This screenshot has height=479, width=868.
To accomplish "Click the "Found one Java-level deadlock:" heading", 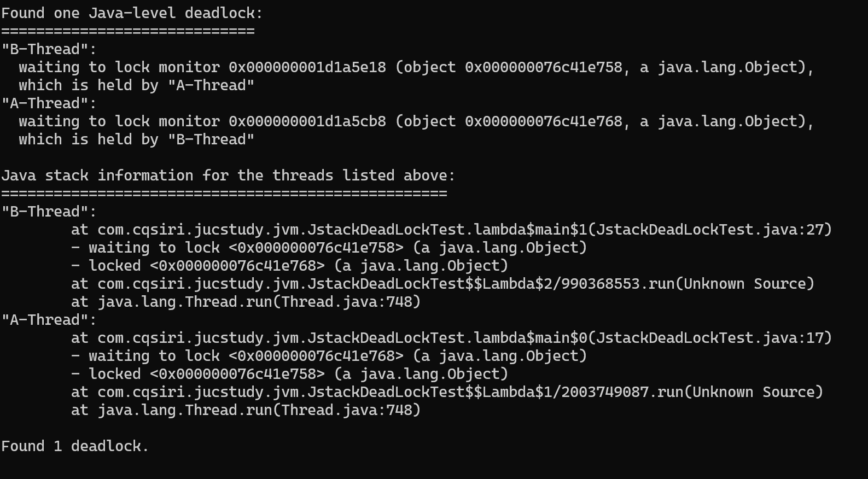I will coord(132,13).
